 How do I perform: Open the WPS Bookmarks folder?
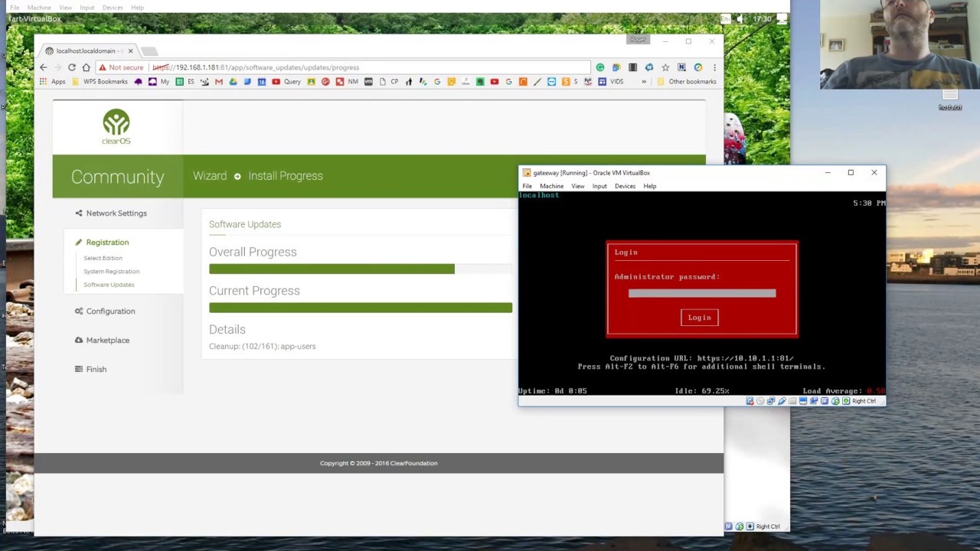click(100, 82)
